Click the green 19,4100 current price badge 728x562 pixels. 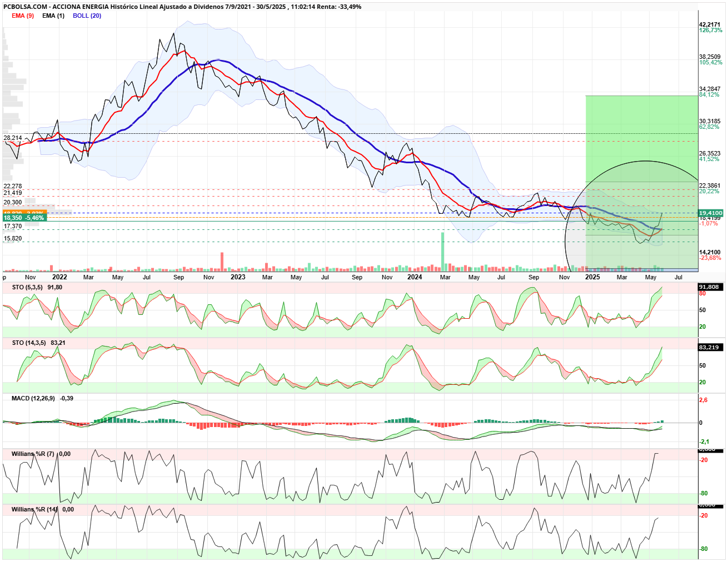point(711,213)
